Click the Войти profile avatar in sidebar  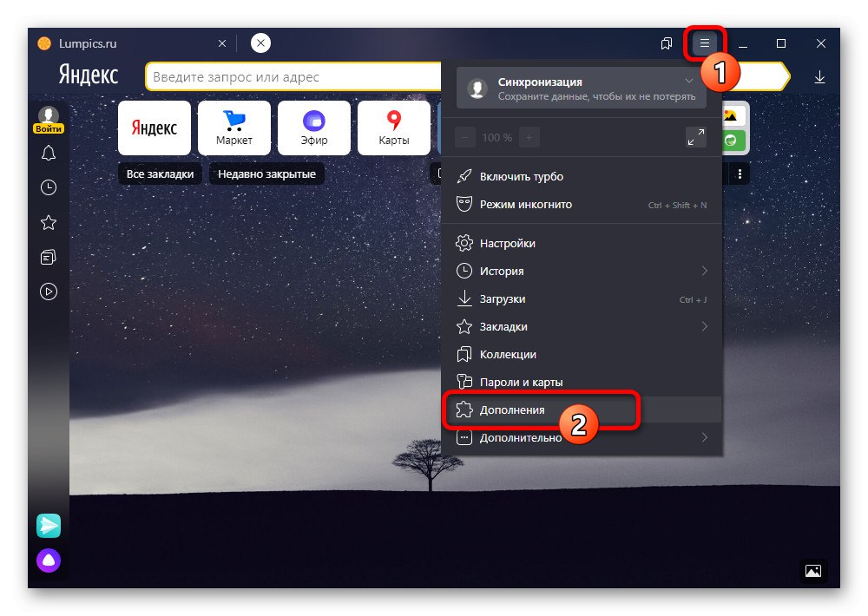click(49, 120)
